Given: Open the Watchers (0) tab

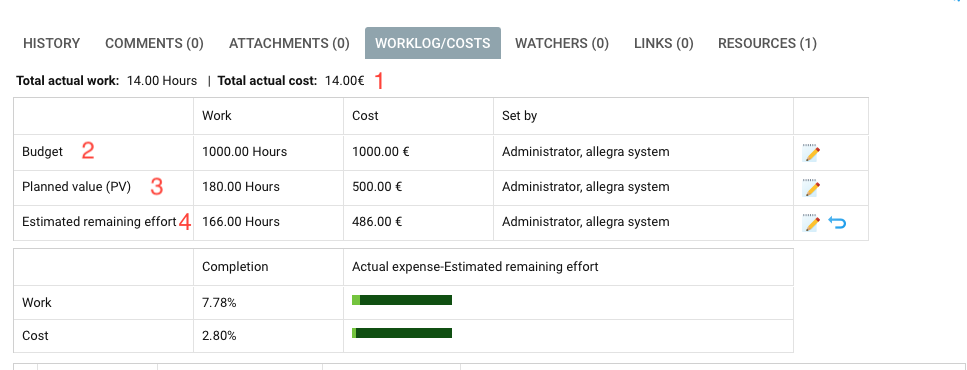Looking at the screenshot, I should pyautogui.click(x=562, y=43).
